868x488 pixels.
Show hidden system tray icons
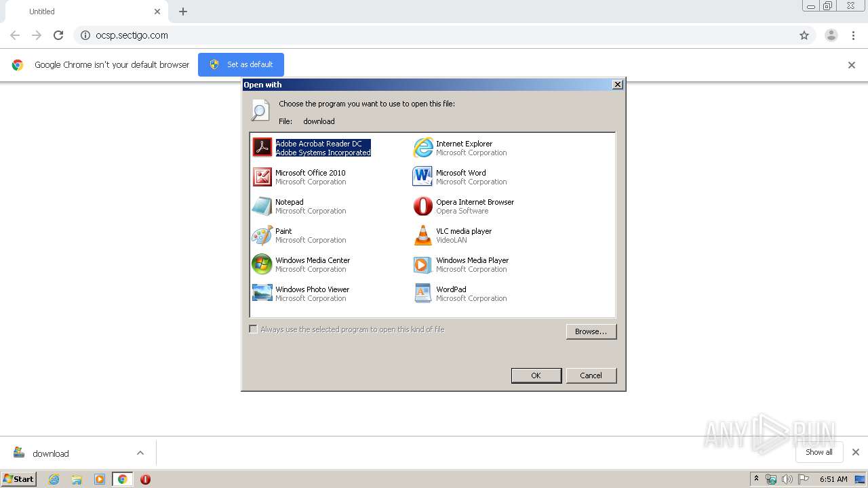tap(756, 479)
